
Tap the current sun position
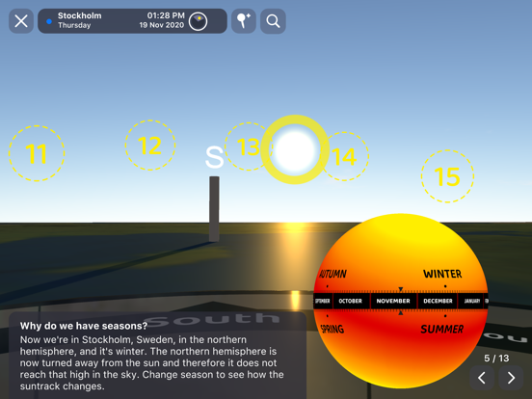(x=295, y=149)
